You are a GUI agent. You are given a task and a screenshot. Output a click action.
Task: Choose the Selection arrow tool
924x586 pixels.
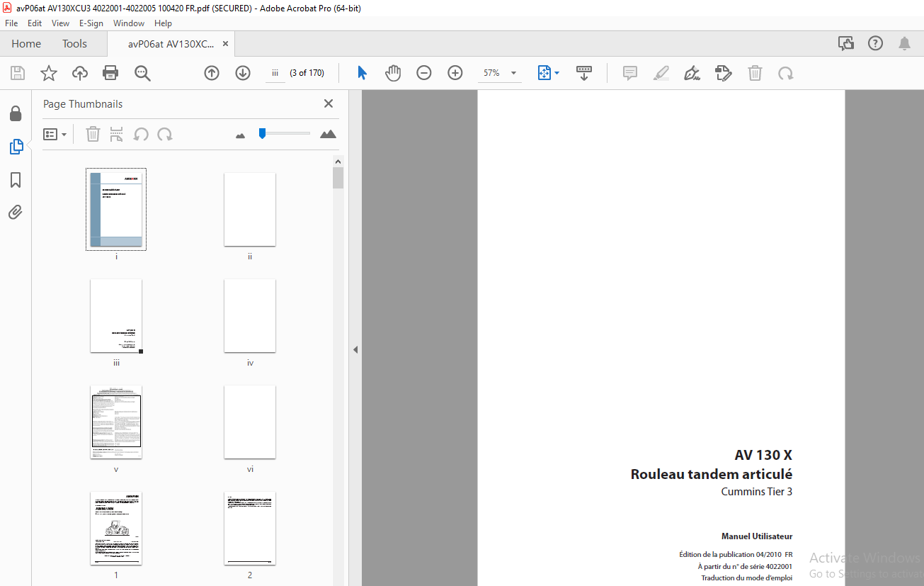[x=362, y=73]
